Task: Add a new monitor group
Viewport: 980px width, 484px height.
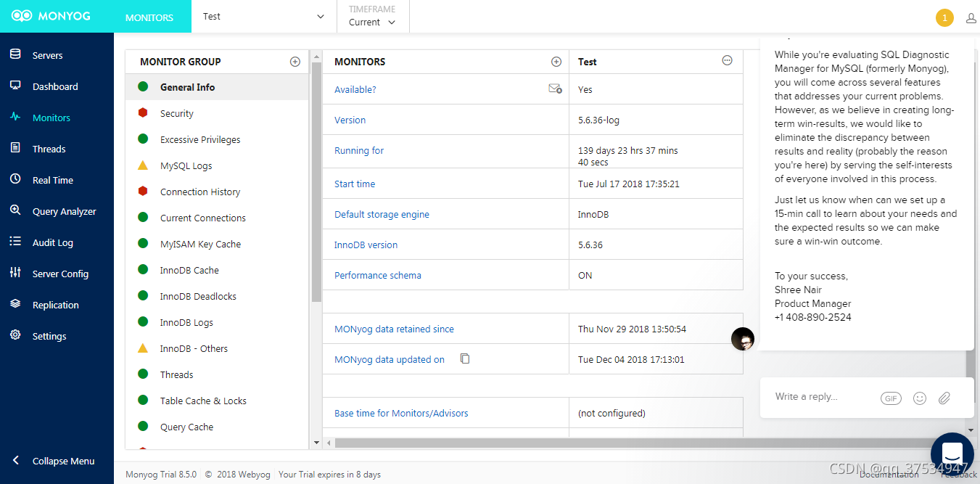Action: pyautogui.click(x=295, y=62)
